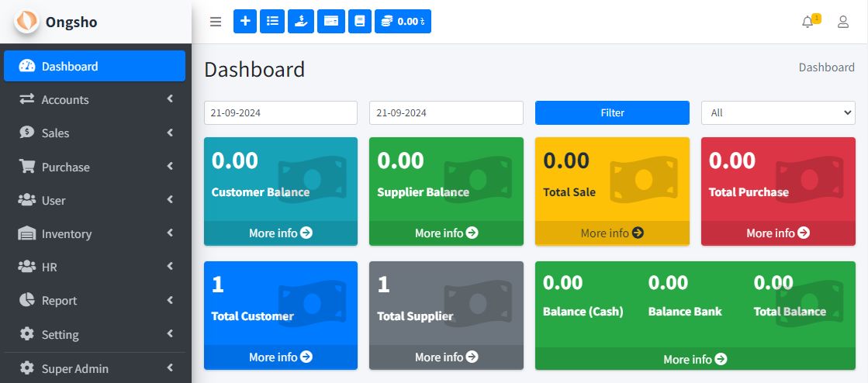868x383 pixels.
Task: Click the Total Balance label
Action: 790,312
